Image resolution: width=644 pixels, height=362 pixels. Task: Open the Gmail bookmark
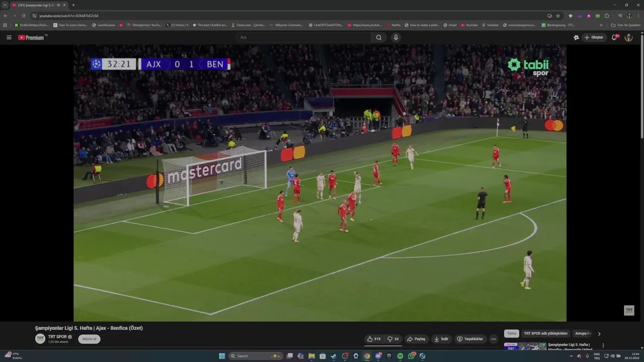click(x=450, y=25)
